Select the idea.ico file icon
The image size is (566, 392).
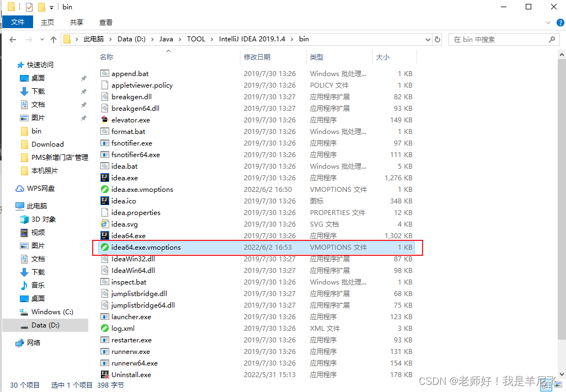click(105, 201)
